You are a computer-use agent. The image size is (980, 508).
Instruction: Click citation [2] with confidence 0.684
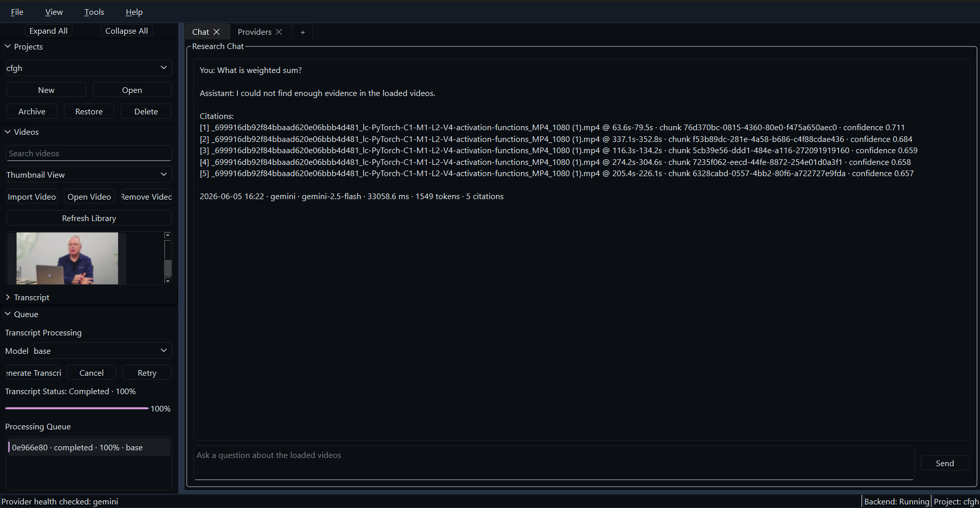[x=556, y=139]
